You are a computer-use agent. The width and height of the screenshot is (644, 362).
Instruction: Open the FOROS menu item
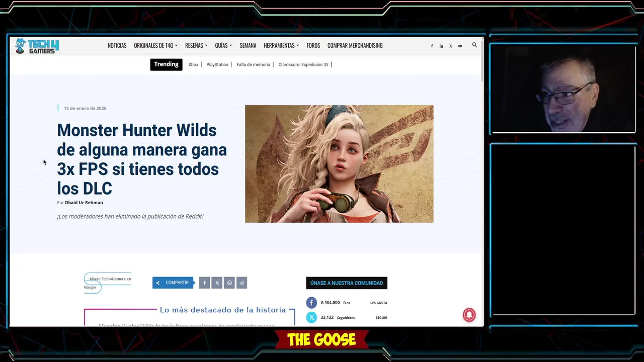click(313, 45)
